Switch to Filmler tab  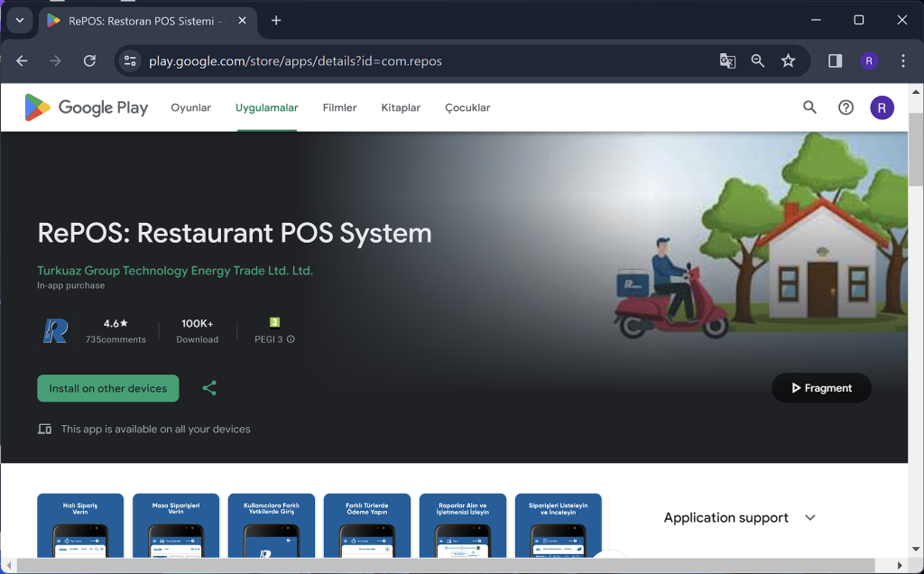coord(339,107)
